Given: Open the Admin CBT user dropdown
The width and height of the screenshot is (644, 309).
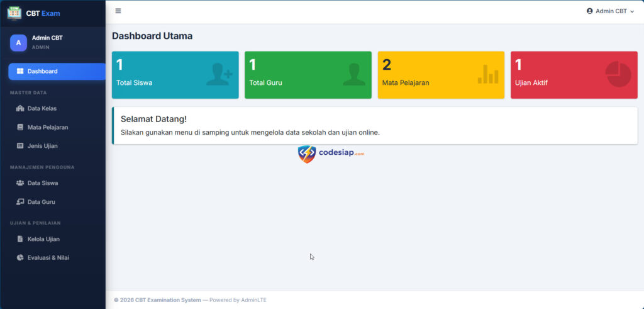Looking at the screenshot, I should [610, 11].
